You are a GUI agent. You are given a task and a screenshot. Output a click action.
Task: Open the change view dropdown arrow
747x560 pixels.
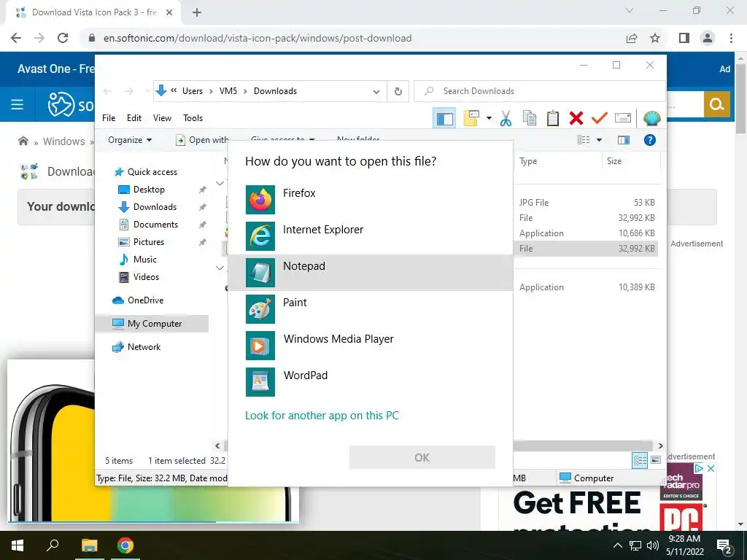[x=600, y=140]
